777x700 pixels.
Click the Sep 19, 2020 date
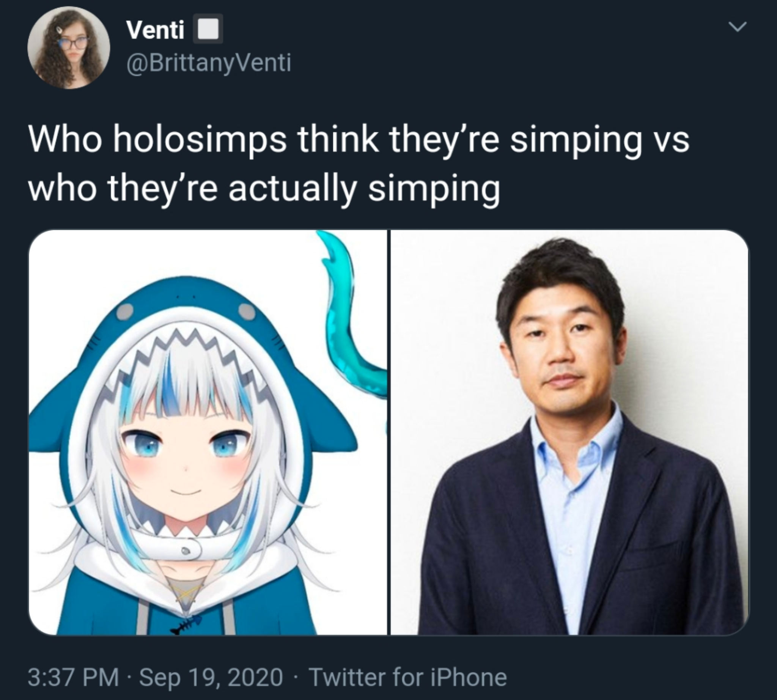pos(211,677)
